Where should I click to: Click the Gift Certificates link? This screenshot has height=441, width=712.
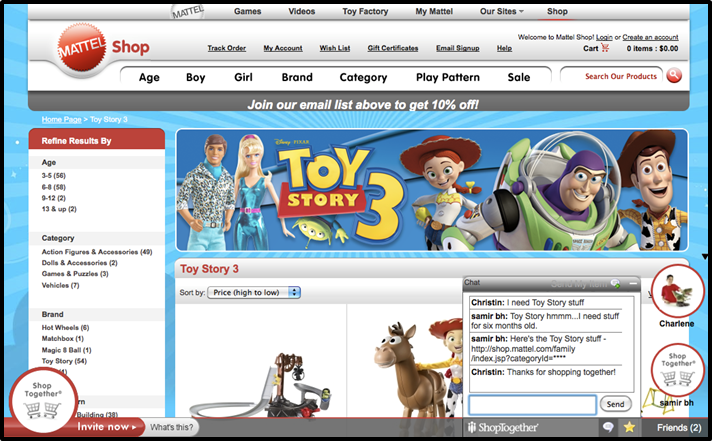point(393,48)
